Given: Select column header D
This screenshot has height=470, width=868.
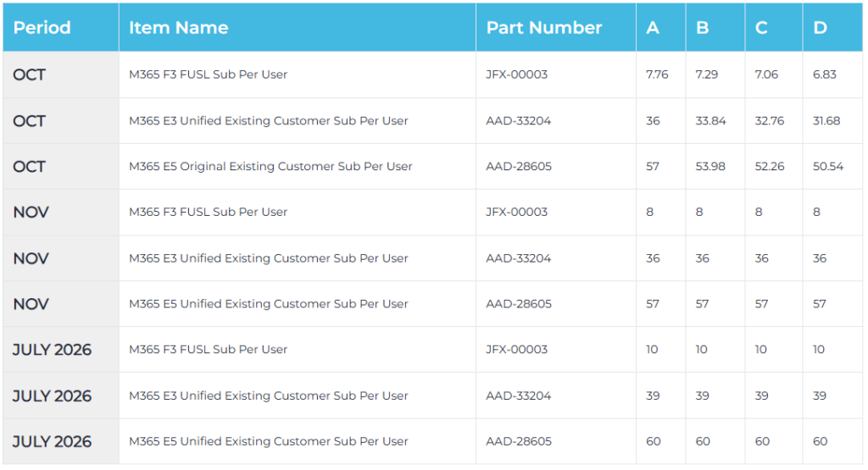Looking at the screenshot, I should [820, 28].
